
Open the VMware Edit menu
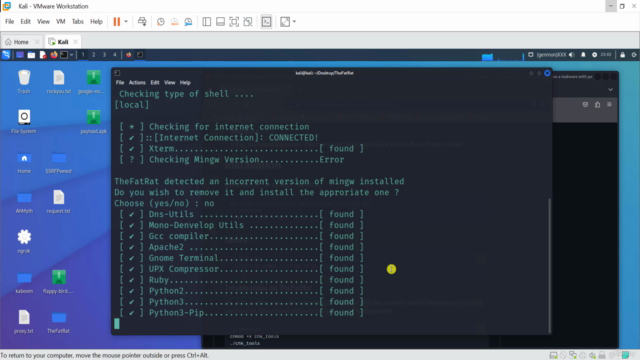click(x=25, y=22)
